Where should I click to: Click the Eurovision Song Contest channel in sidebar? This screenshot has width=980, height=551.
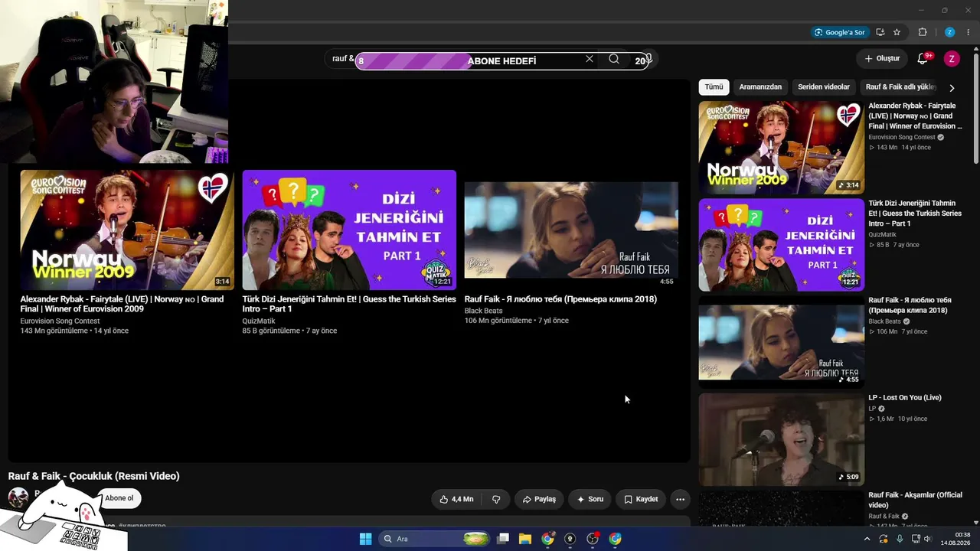point(902,138)
